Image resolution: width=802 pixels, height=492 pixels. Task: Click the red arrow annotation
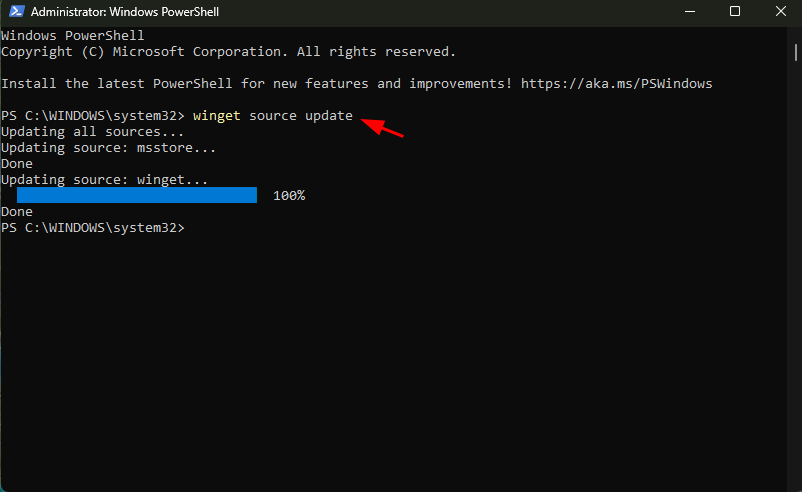(x=382, y=127)
